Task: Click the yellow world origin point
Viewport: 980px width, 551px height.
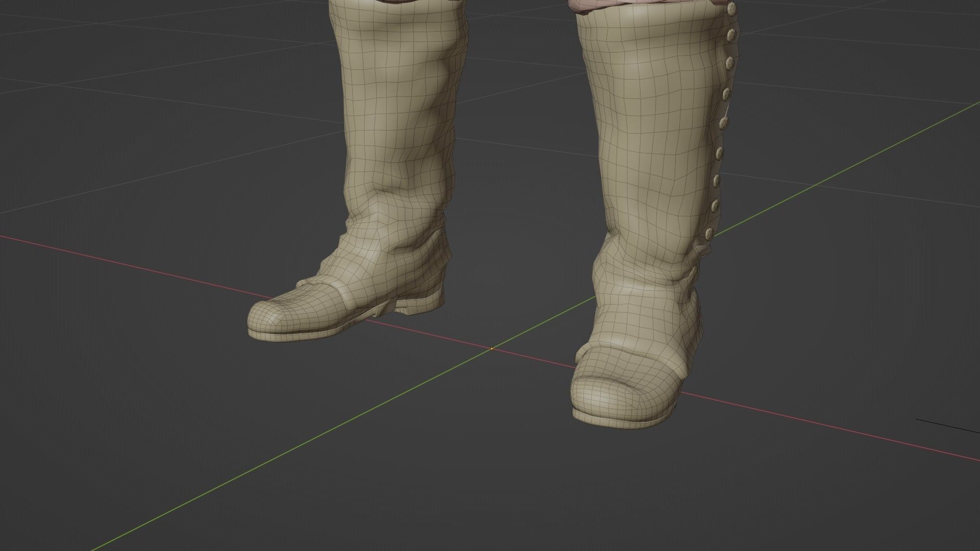Action: click(492, 349)
